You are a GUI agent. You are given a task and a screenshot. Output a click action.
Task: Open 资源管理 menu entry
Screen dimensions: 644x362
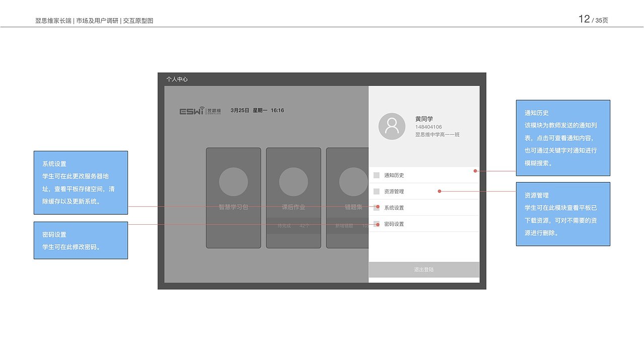[x=424, y=192]
